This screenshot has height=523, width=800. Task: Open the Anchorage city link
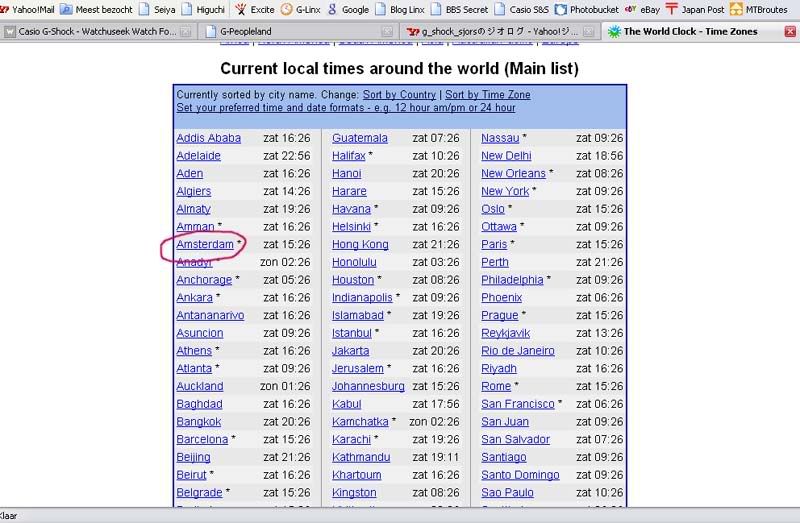click(x=204, y=280)
